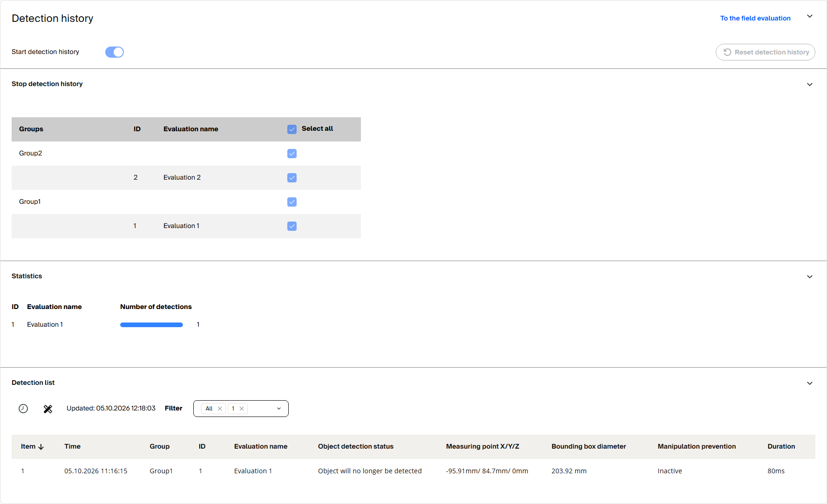The image size is (827, 504).
Task: Collapse the Statistics section
Action: (x=810, y=276)
